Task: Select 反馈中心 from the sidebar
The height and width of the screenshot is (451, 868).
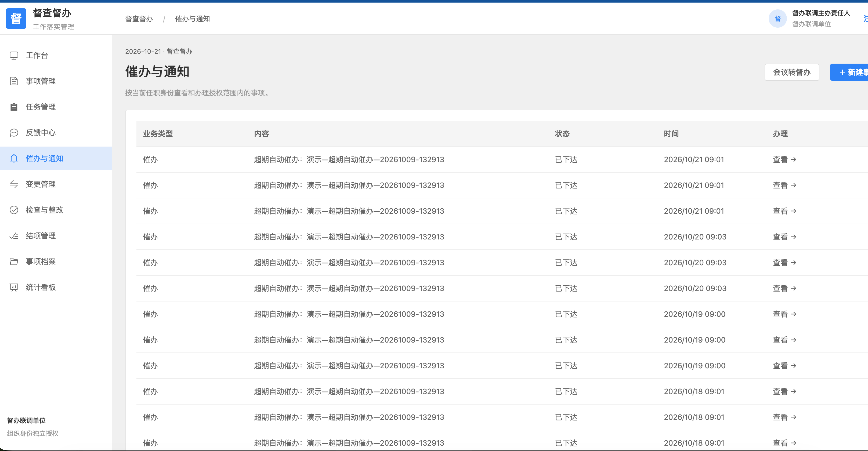Action: pyautogui.click(x=56, y=133)
